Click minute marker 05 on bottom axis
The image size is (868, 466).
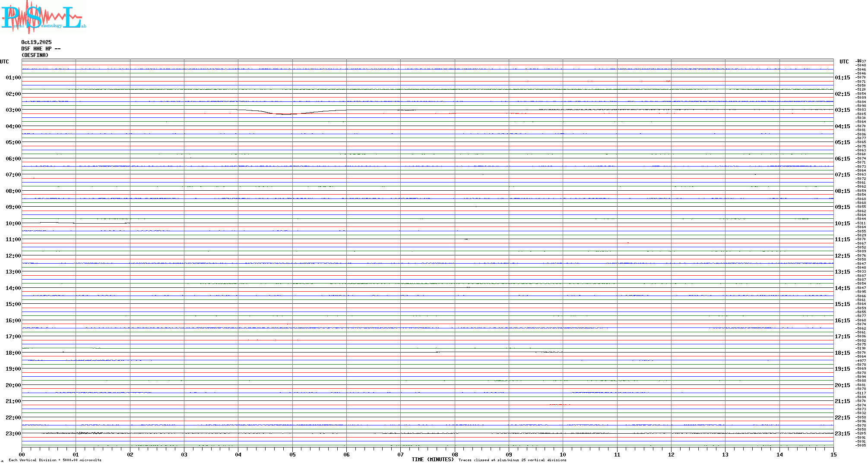(x=292, y=455)
